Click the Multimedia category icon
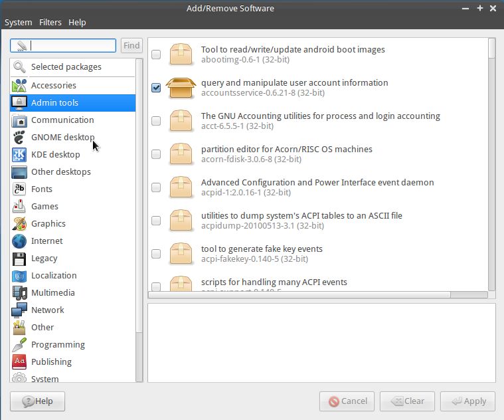Viewport: 504px width, 420px height. click(x=19, y=293)
